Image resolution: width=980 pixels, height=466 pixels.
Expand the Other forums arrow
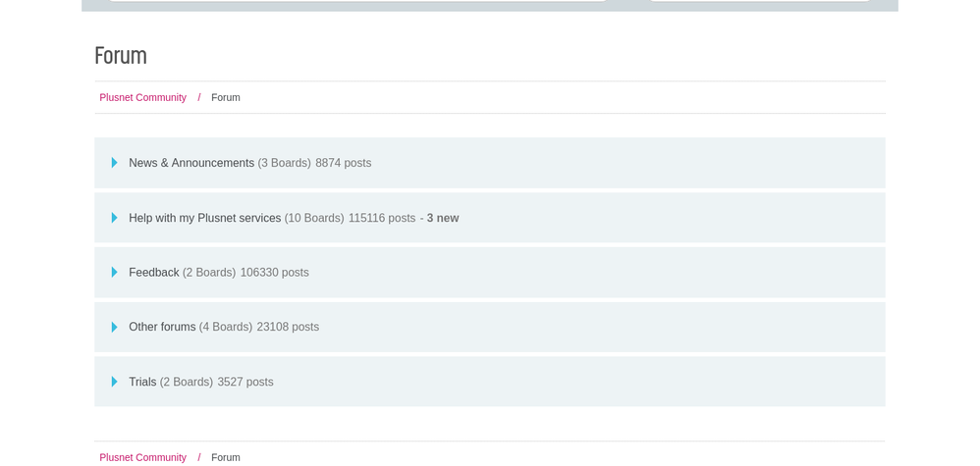tap(114, 328)
